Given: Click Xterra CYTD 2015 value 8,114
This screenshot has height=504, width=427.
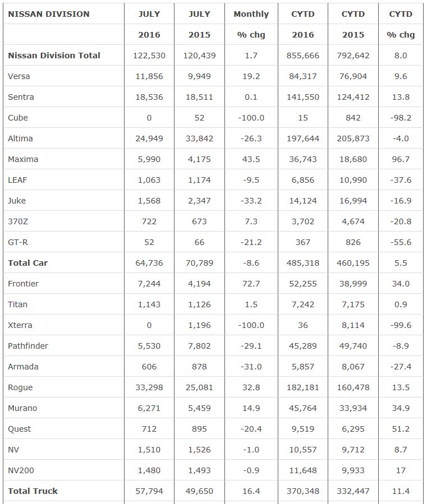Looking at the screenshot, I should point(353,325).
